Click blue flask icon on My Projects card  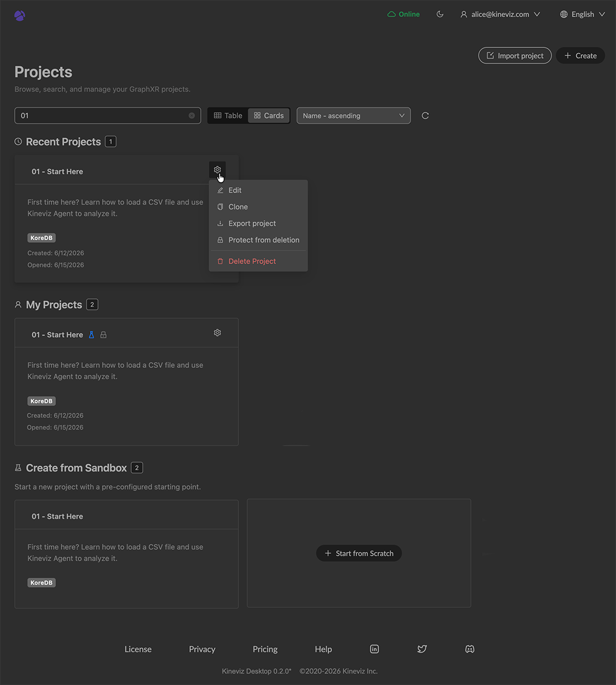coord(91,335)
